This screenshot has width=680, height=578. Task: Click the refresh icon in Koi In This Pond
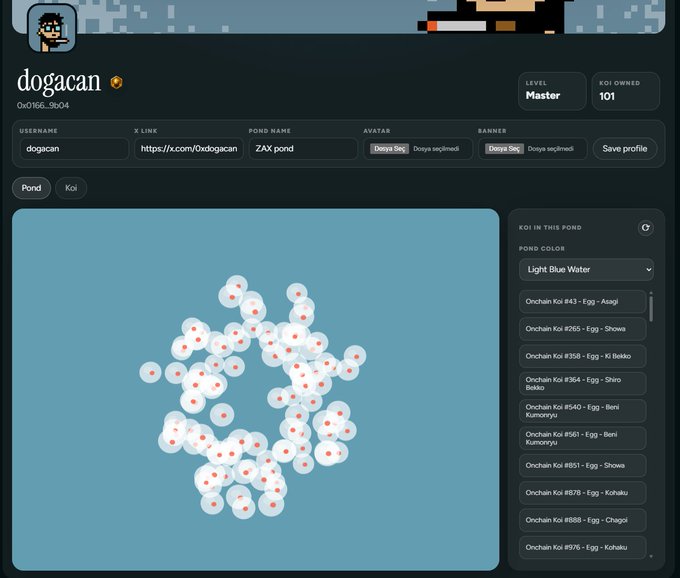[x=645, y=228]
